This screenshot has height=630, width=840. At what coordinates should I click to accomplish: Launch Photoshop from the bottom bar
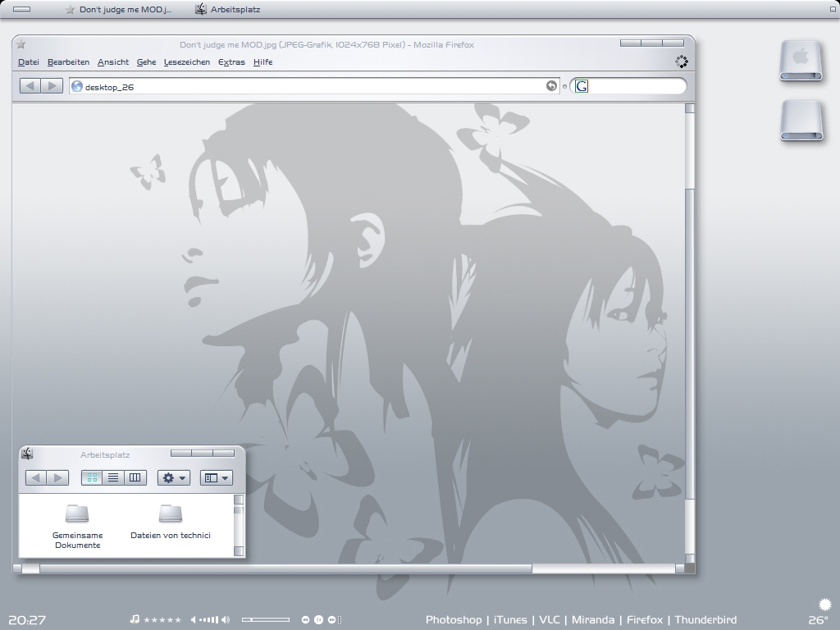pos(454,620)
